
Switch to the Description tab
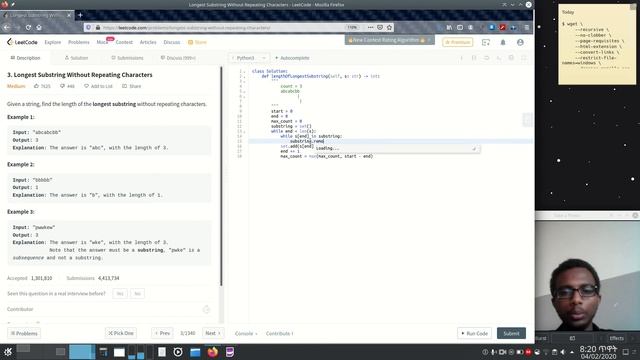(25, 58)
